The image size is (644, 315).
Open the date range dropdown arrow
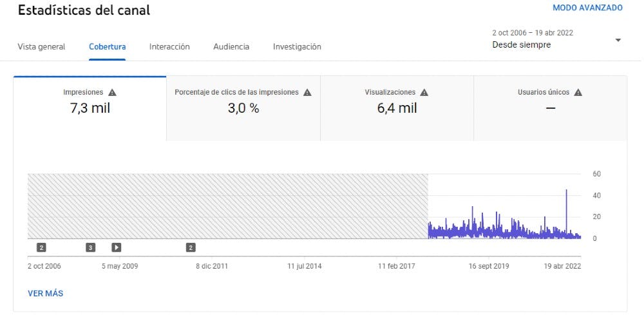tap(618, 40)
